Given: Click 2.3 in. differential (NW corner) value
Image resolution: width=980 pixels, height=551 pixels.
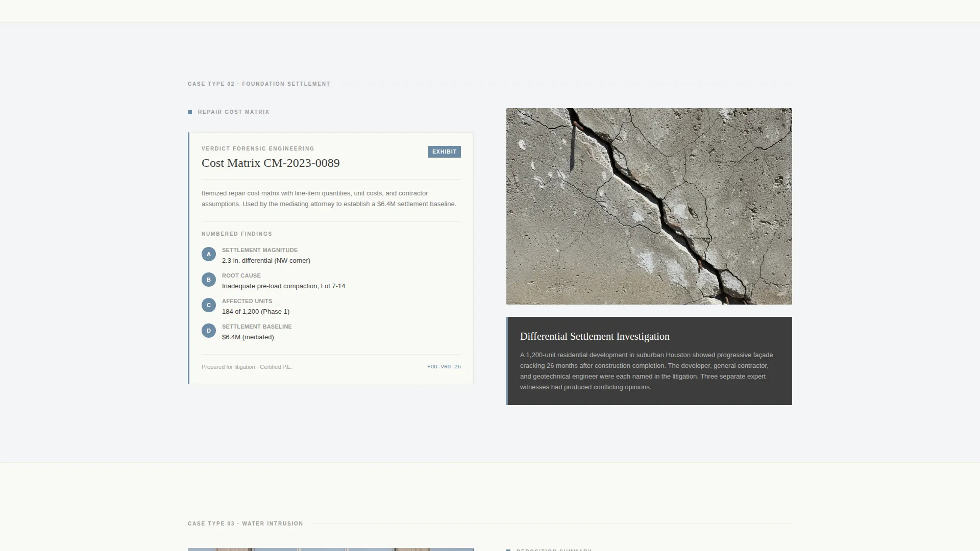Looking at the screenshot, I should 266,261.
